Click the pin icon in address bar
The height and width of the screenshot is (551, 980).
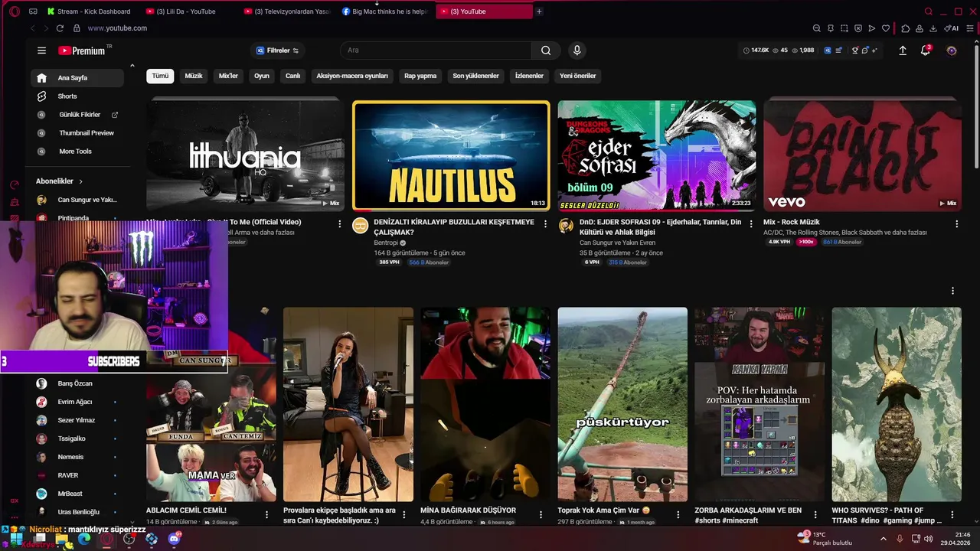click(830, 28)
